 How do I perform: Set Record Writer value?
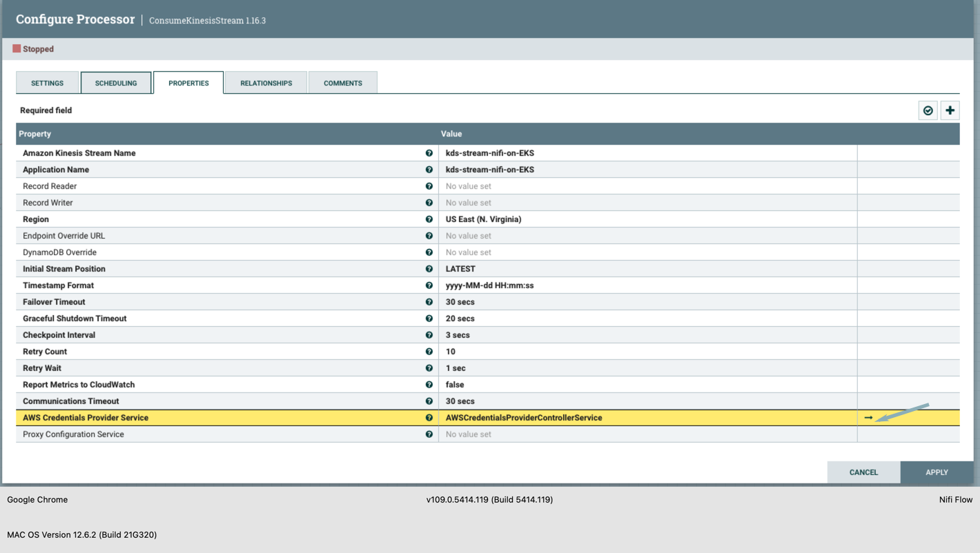click(x=648, y=203)
